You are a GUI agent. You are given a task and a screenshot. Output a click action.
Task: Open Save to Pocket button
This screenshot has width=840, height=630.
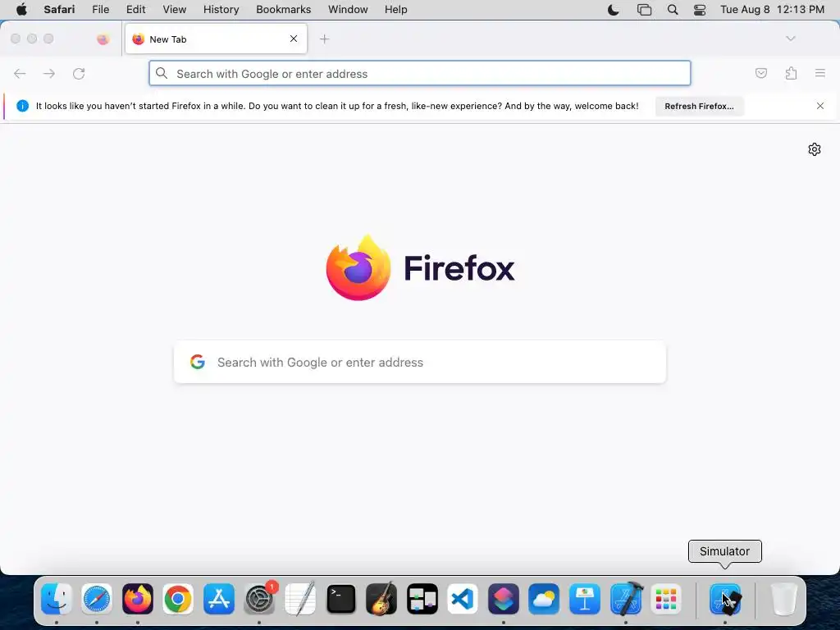click(x=760, y=73)
